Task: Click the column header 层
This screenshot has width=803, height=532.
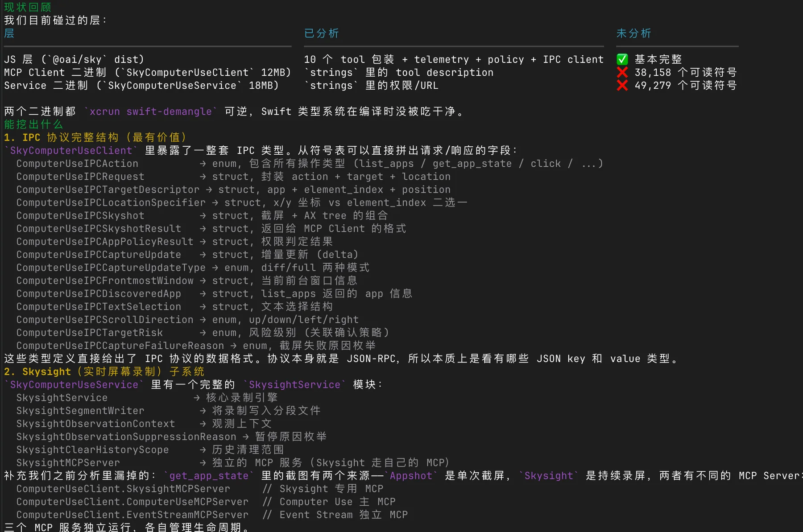Action: point(9,33)
